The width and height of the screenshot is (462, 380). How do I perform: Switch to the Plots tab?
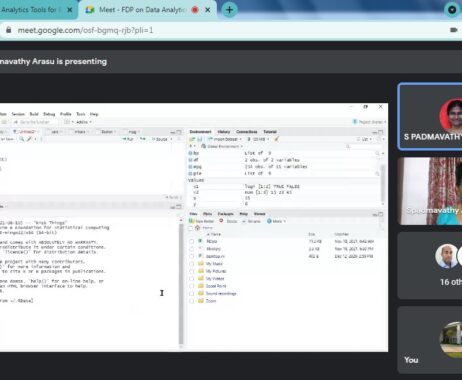click(x=207, y=214)
